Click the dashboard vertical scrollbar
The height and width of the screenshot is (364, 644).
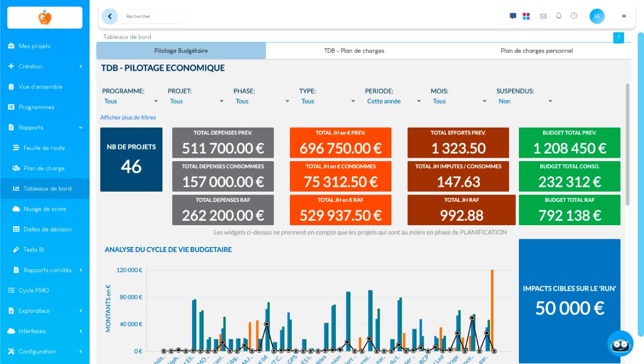pyautogui.click(x=628, y=144)
